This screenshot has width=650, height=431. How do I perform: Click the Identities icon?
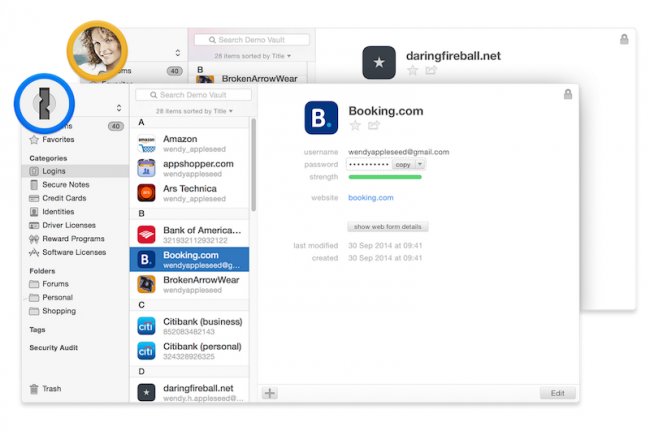click(34, 212)
